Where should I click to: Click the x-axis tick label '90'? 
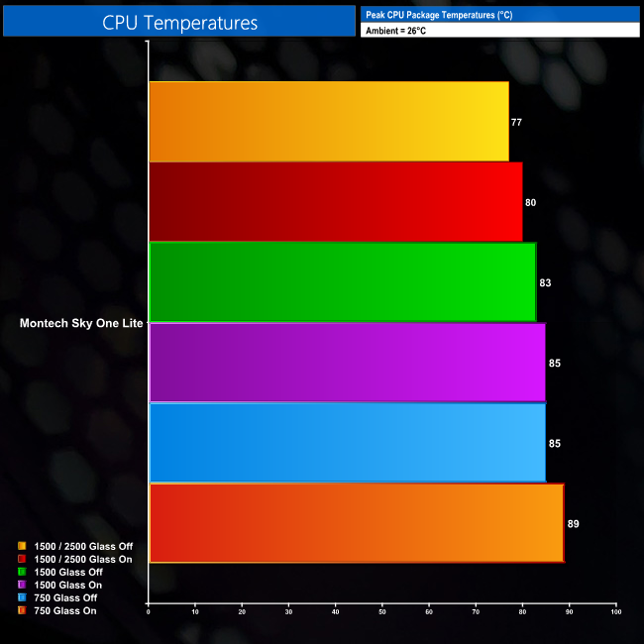coord(570,612)
